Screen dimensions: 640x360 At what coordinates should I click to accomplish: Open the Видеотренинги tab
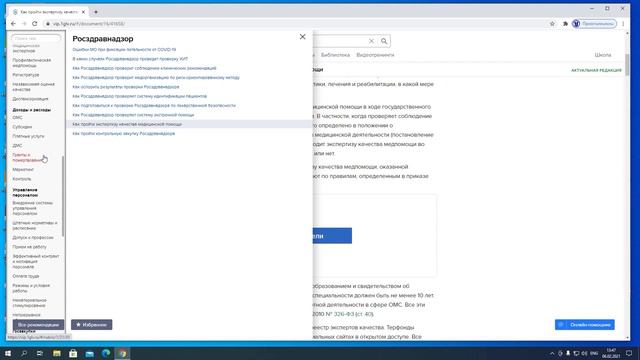pos(375,55)
